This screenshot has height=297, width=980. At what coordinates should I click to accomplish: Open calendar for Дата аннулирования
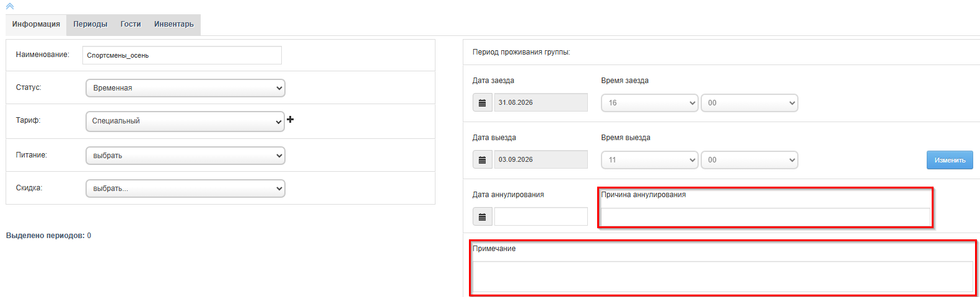coord(483,217)
